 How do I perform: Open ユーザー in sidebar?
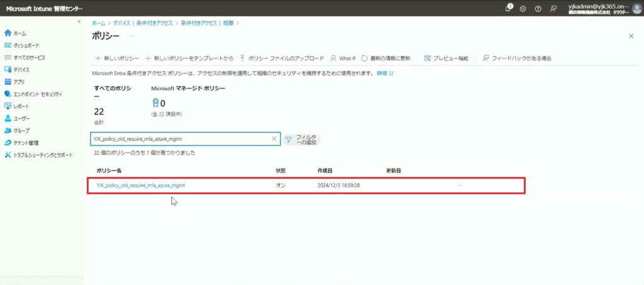(17, 119)
